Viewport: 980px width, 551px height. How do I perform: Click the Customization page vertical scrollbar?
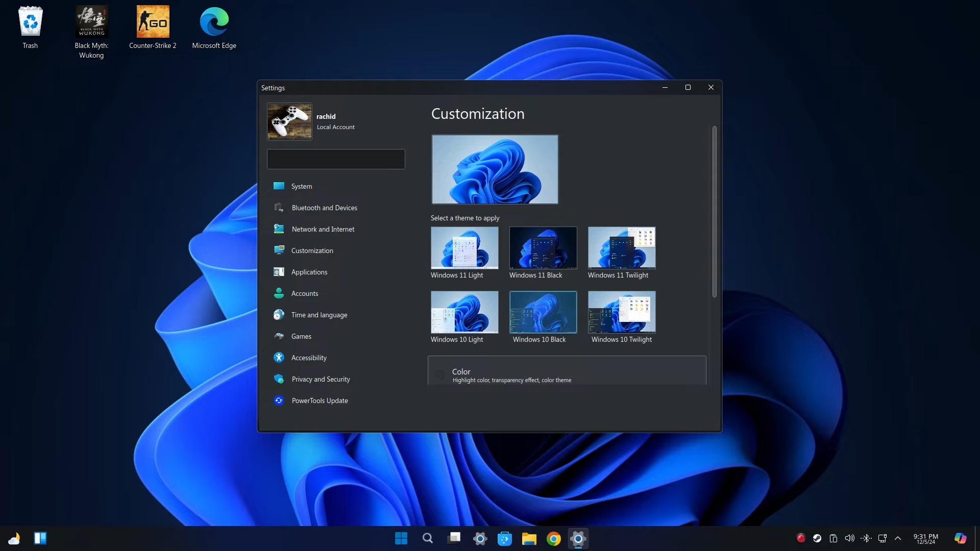(714, 211)
